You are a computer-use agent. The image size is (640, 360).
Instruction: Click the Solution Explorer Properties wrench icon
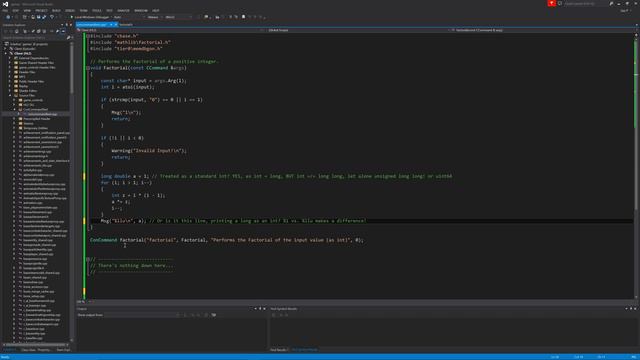(x=58, y=31)
